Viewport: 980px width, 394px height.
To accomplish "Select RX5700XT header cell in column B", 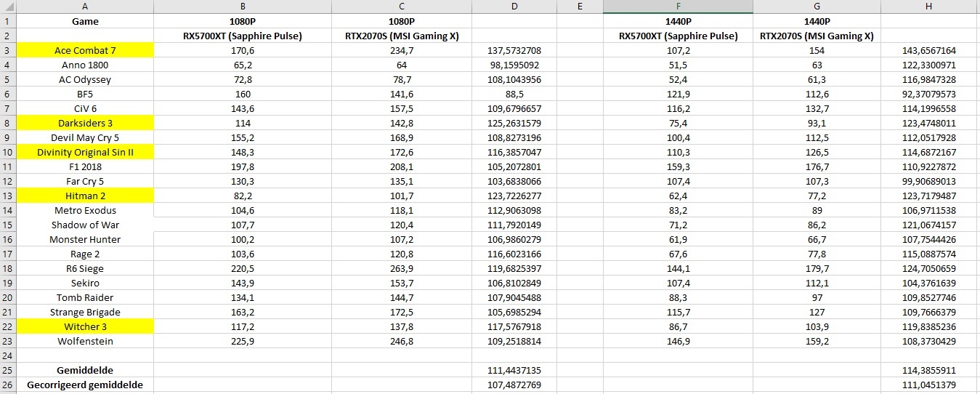I will point(242,36).
